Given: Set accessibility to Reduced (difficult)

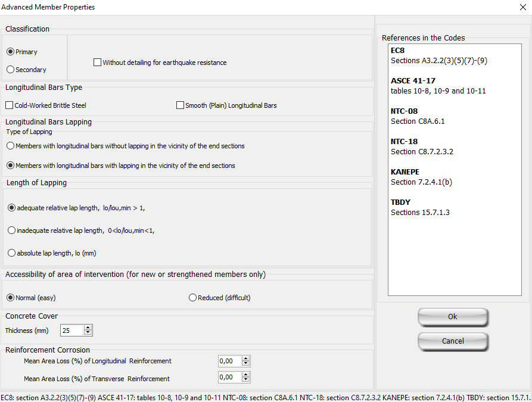Looking at the screenshot, I should tap(192, 298).
